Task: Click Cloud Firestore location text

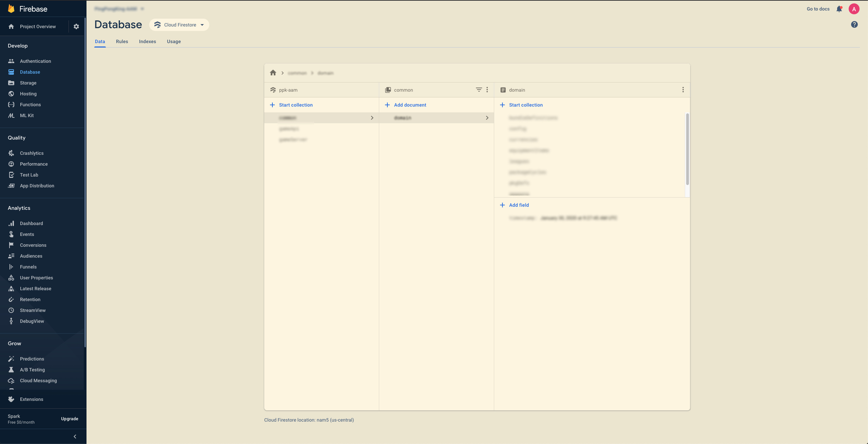Action: click(x=309, y=420)
